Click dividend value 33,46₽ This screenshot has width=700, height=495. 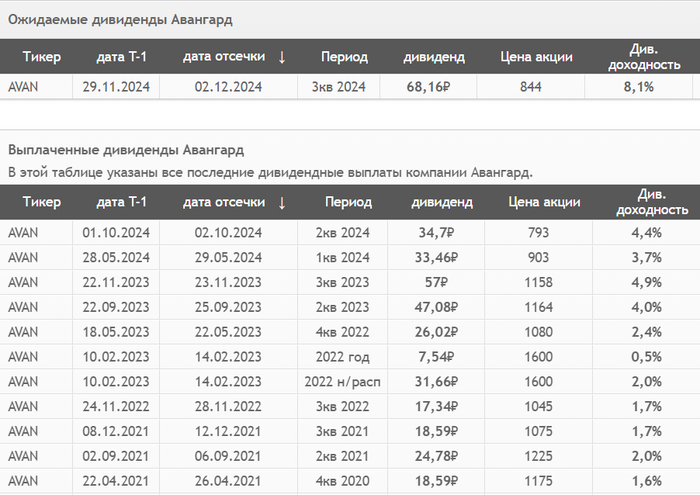click(436, 258)
